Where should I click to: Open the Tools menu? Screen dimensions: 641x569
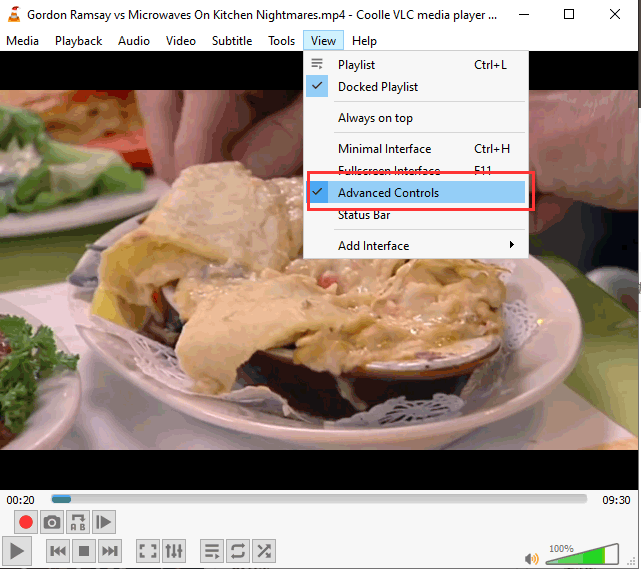pos(281,41)
